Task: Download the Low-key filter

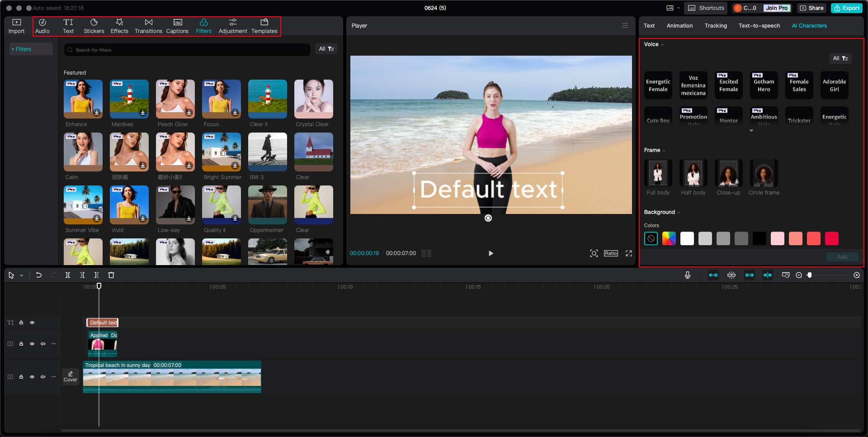Action: [x=189, y=218]
